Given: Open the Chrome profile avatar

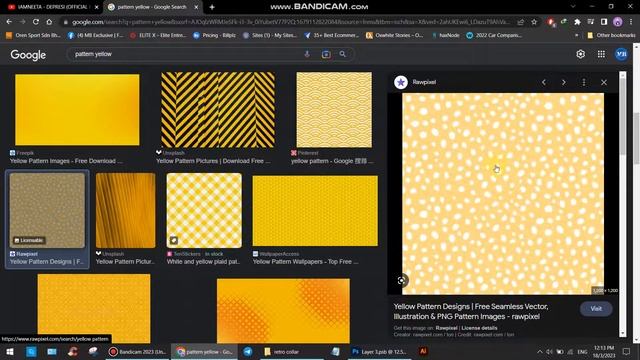Looking at the screenshot, I should click(x=618, y=22).
